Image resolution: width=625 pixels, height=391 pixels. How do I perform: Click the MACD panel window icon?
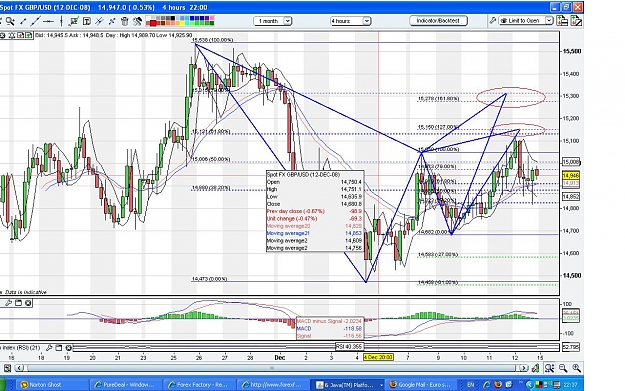(x=18, y=303)
